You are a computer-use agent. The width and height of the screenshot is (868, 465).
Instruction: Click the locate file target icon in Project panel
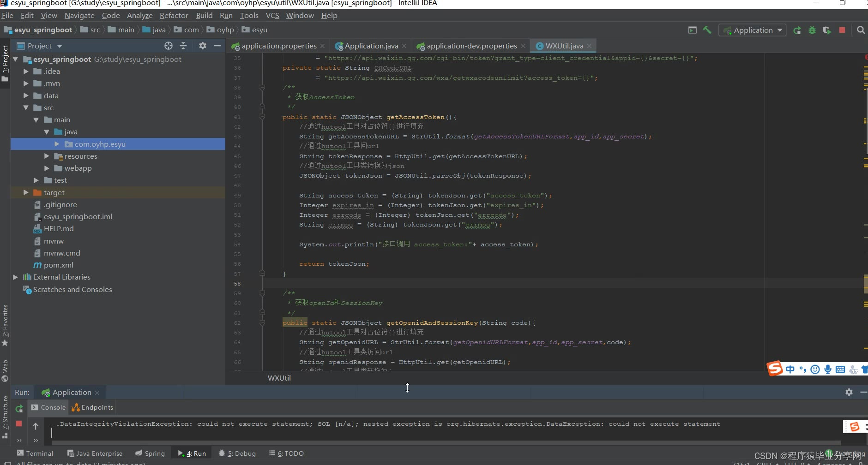point(169,46)
